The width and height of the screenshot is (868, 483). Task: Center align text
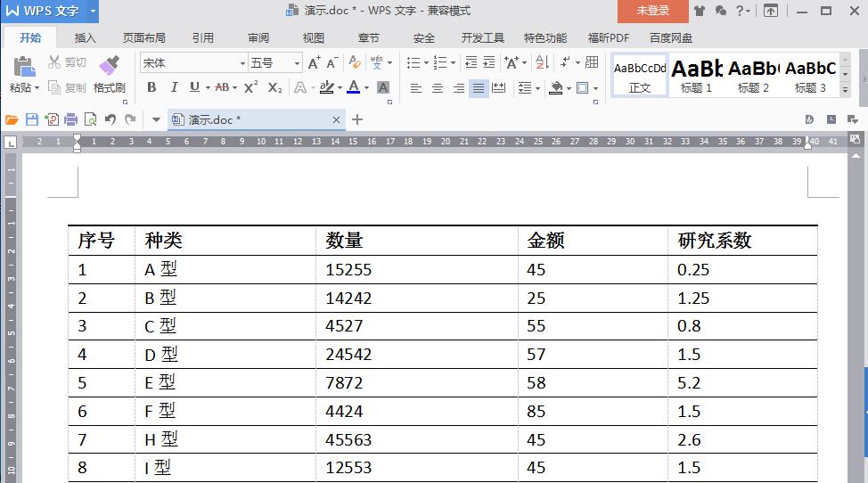click(x=438, y=88)
